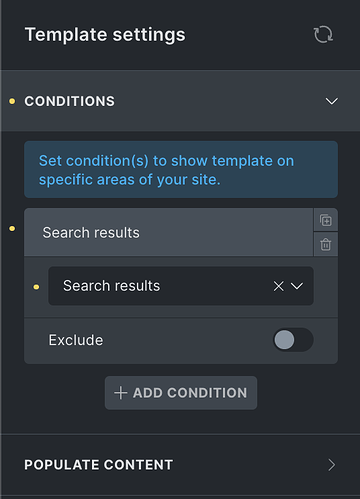Open the POPULATE CONTENT section
This screenshot has width=360, height=499.
[x=180, y=465]
